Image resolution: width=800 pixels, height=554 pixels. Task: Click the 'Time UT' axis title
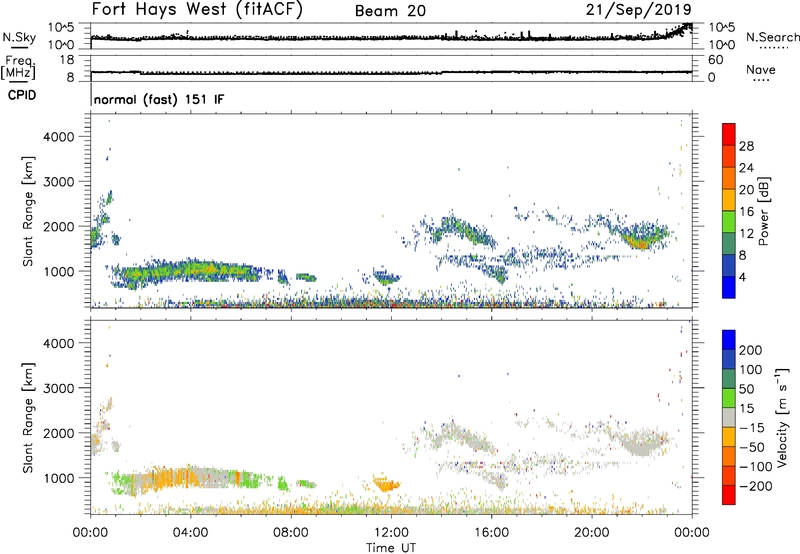point(391,547)
